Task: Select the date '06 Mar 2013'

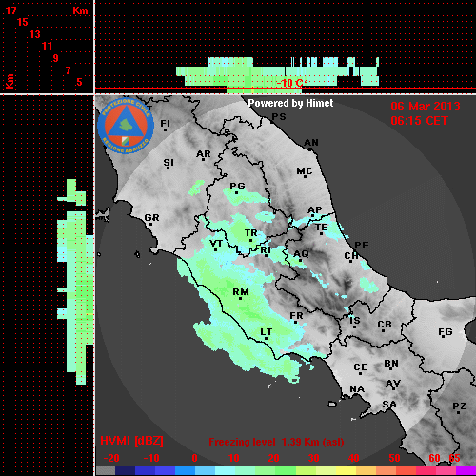Action: (426, 107)
